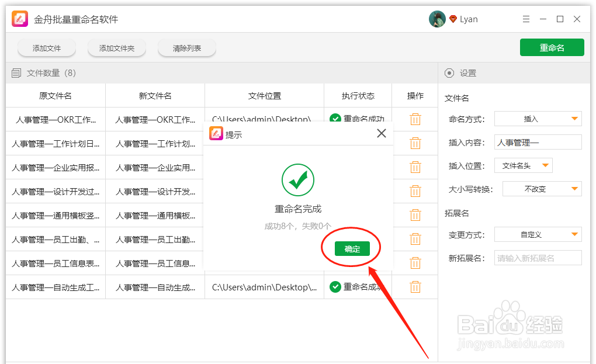Screen dimensions: 596x364
Task: Select the 原文件名 column header
Action: pos(56,95)
